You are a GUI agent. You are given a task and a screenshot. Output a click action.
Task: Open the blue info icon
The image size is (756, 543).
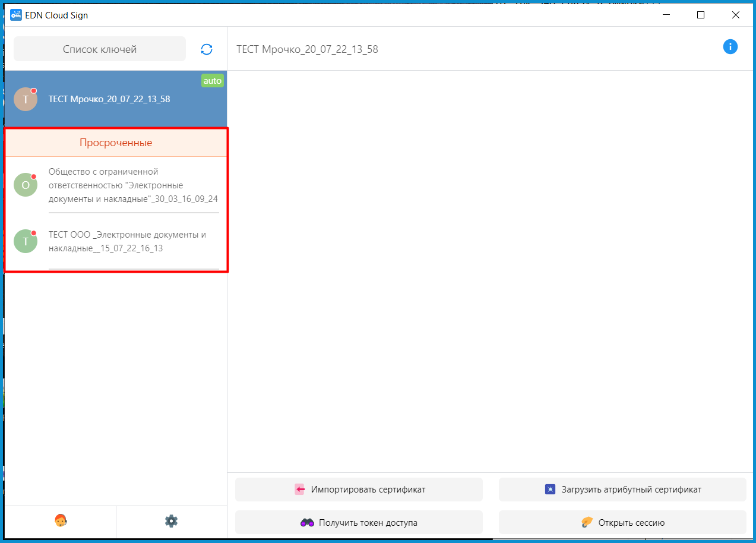click(x=730, y=47)
